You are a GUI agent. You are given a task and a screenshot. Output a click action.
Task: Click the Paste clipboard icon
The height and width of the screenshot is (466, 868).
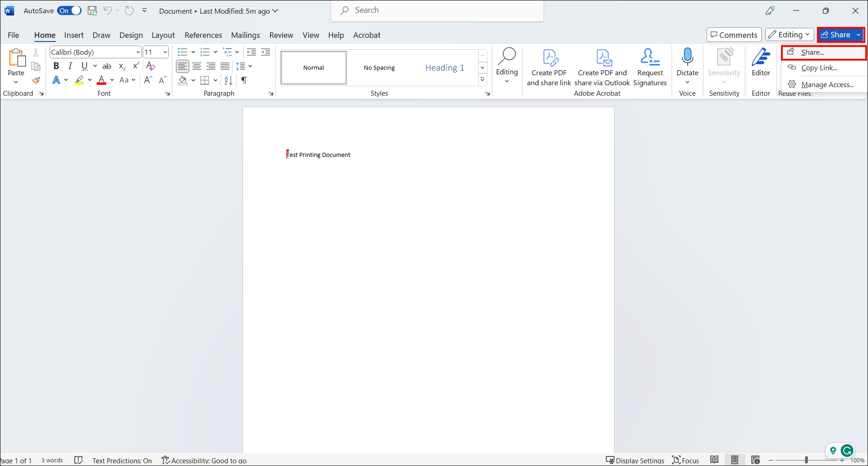[x=16, y=58]
